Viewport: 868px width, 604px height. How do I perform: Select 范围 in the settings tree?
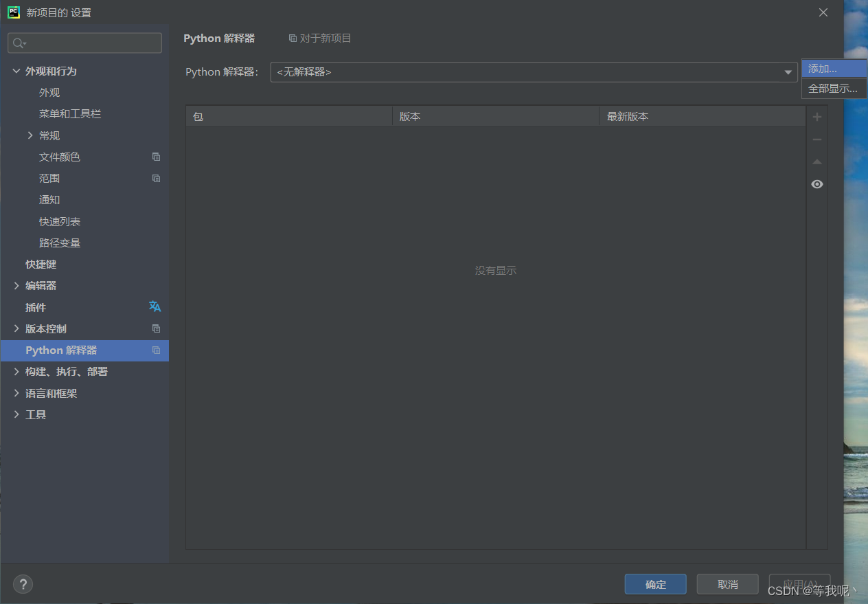(x=49, y=178)
